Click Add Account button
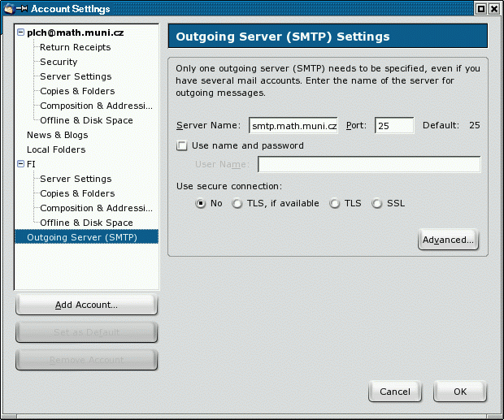 (x=86, y=305)
